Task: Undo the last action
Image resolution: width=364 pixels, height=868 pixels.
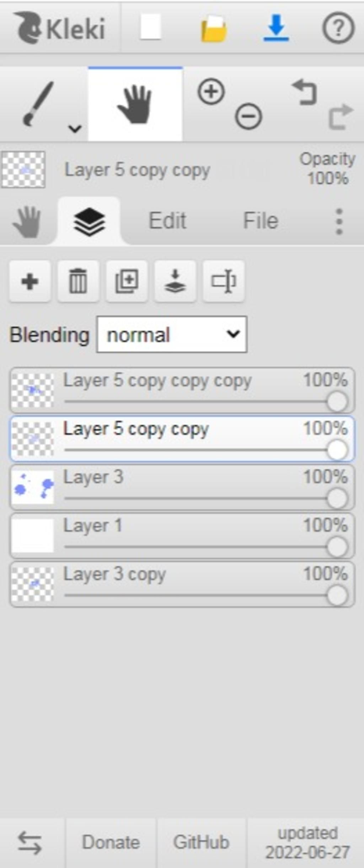Action: click(304, 92)
